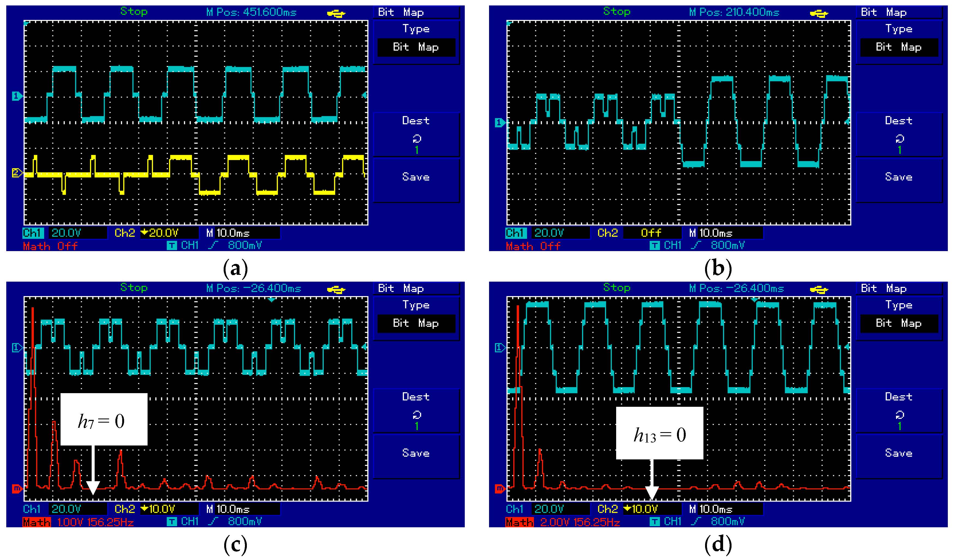
Task: Toggle highlighted Ch1 indicator in panel (a)
Action: 33,233
